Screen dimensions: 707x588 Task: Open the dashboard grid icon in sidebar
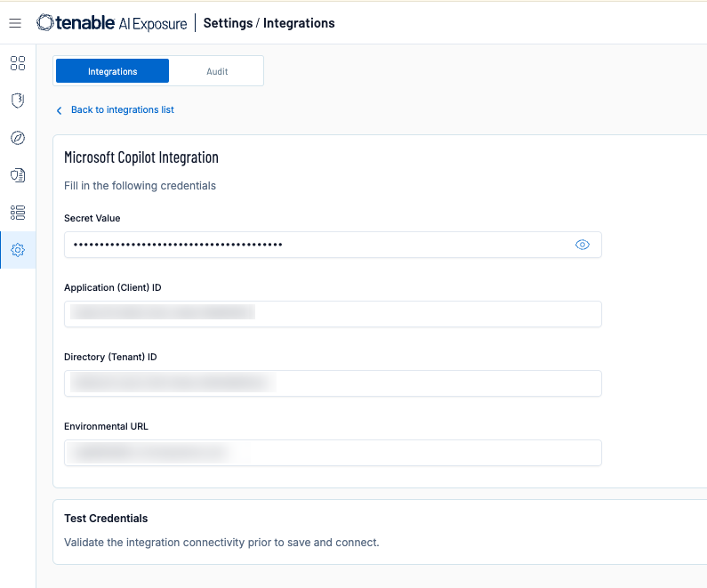click(18, 63)
